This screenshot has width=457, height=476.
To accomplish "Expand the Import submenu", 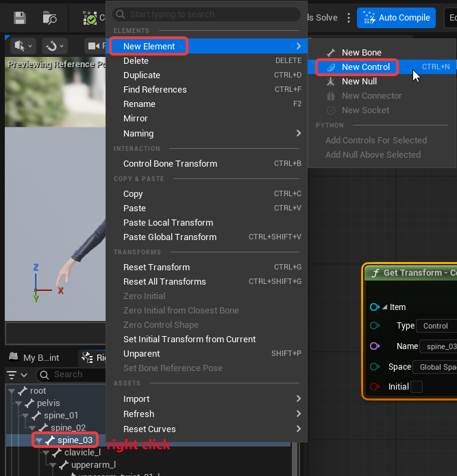I will [206, 399].
